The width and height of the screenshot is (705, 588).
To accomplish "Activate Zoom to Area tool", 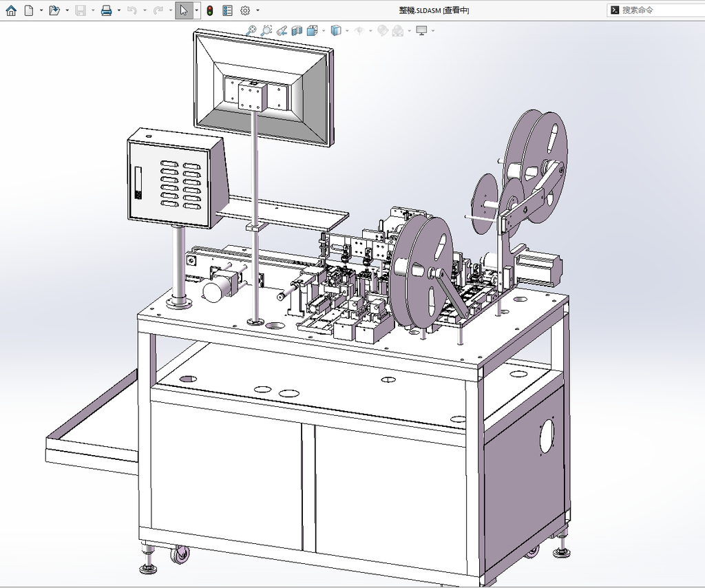I will [266, 30].
